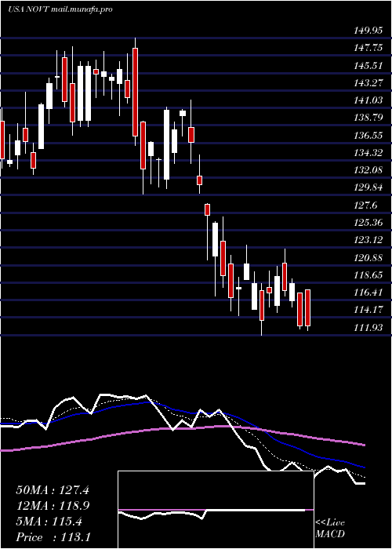Click the 138.79 price axis label
The width and height of the screenshot is (392, 549).
click(368, 118)
